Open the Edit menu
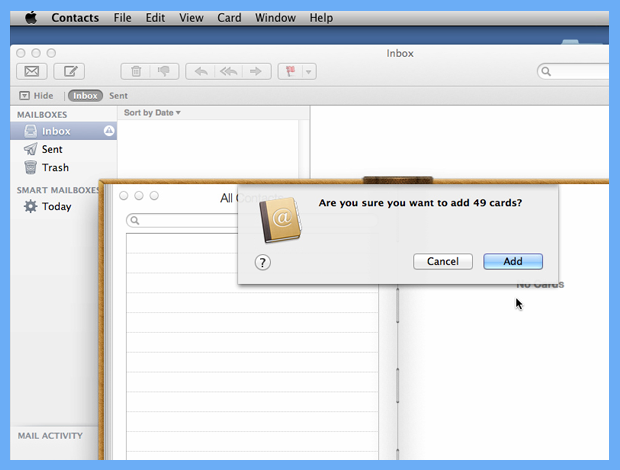The image size is (620, 470). (155, 18)
